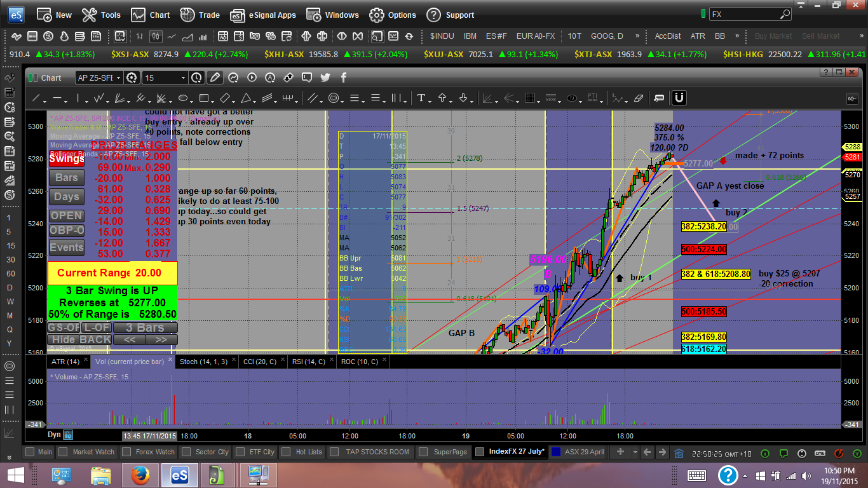Load the $INDU symbol shortcut

point(442,36)
